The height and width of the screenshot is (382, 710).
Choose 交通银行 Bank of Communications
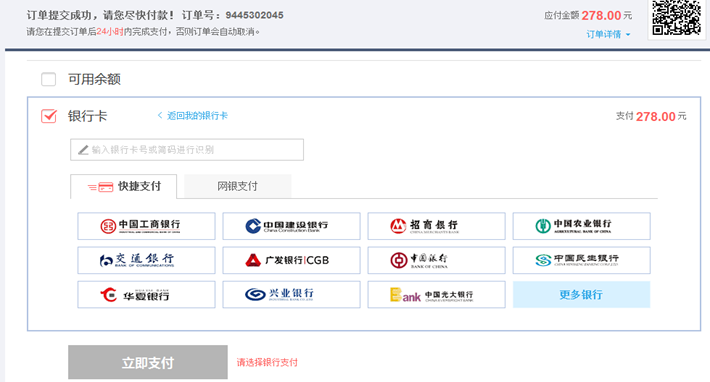146,260
